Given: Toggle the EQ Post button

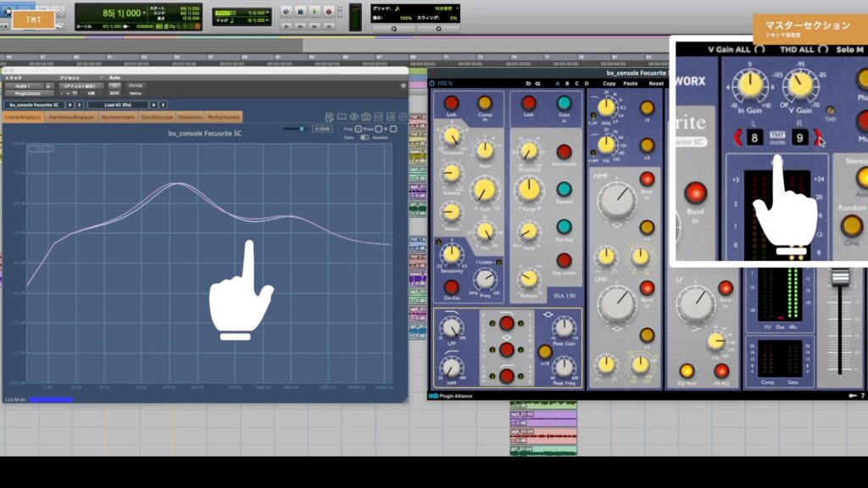Looking at the screenshot, I should [x=687, y=371].
